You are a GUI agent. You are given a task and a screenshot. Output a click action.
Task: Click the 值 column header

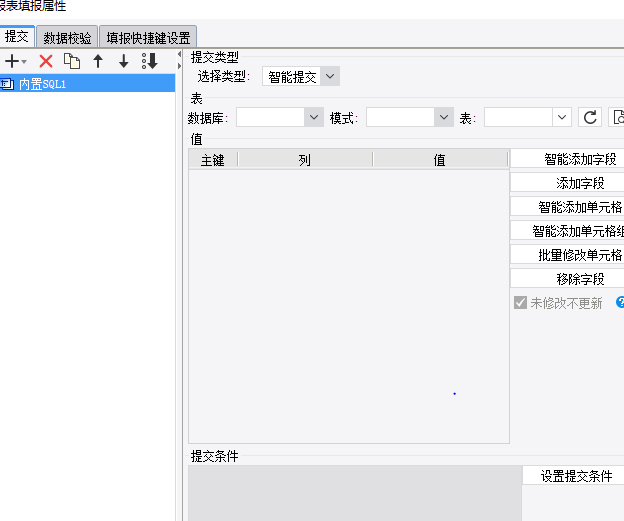pyautogui.click(x=440, y=160)
